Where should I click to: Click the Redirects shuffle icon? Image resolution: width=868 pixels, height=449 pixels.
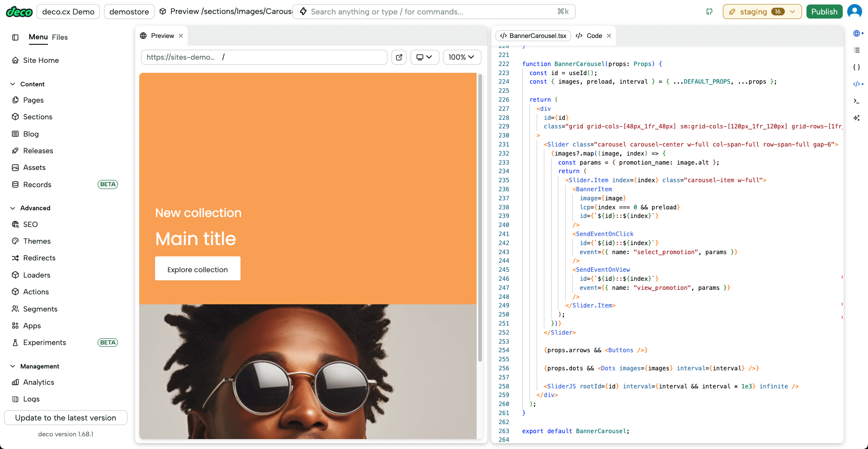click(x=15, y=258)
